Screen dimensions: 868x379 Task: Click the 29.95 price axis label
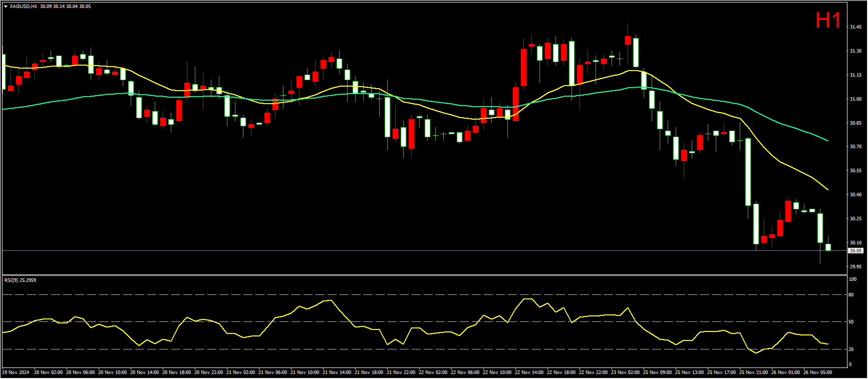click(855, 266)
